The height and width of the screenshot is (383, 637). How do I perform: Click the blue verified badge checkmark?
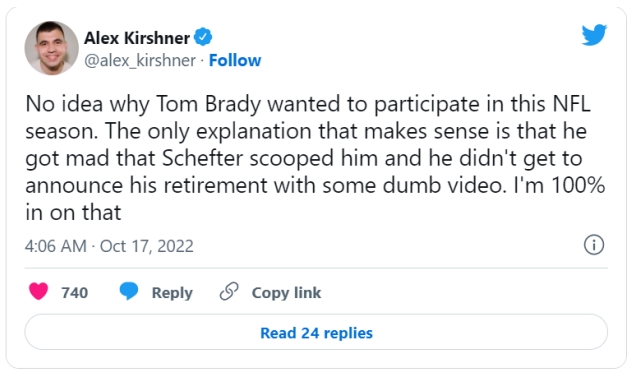point(203,37)
